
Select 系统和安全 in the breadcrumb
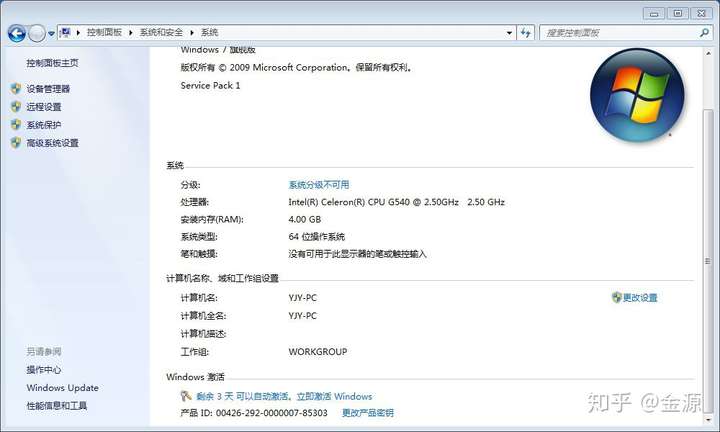(x=161, y=33)
